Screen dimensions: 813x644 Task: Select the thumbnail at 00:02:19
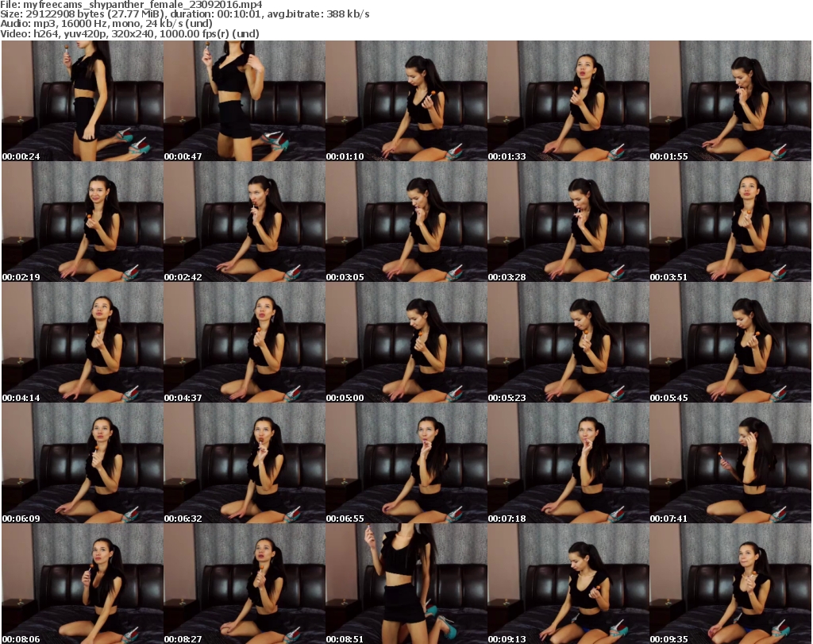click(x=82, y=222)
